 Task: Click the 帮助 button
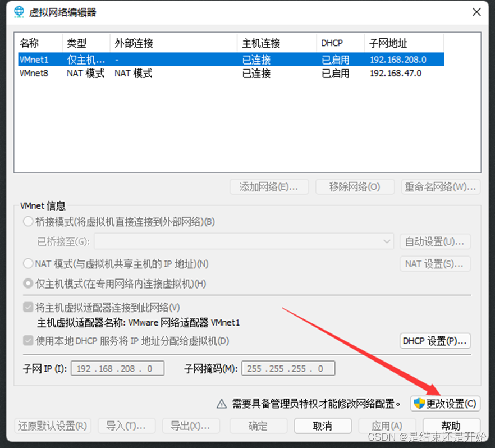tap(451, 426)
